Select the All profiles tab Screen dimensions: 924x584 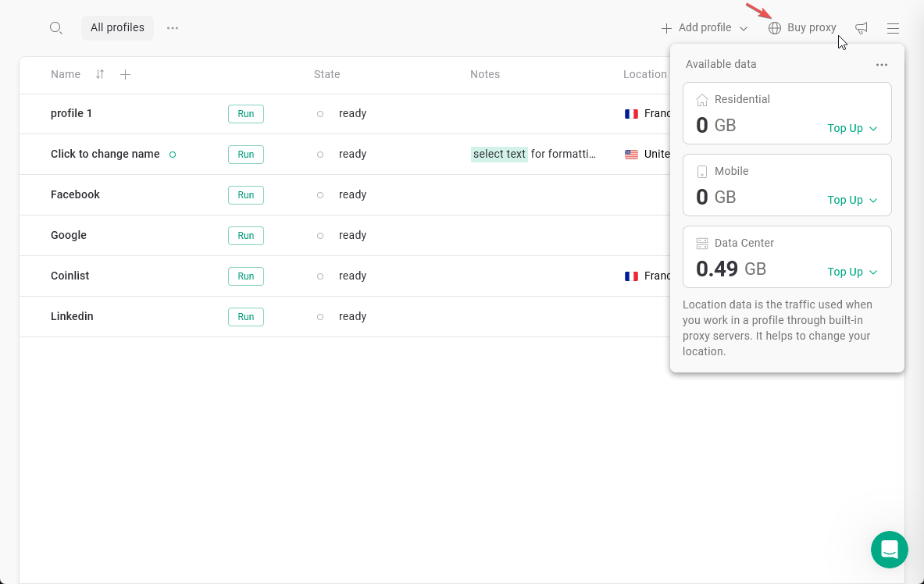point(117,27)
